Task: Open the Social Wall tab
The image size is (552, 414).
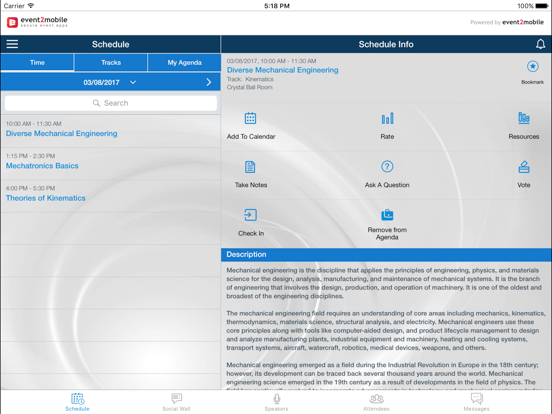Action: tap(176, 402)
